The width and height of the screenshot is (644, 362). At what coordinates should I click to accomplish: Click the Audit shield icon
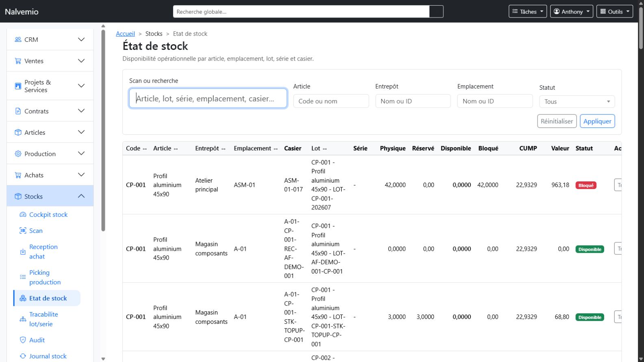point(23,340)
